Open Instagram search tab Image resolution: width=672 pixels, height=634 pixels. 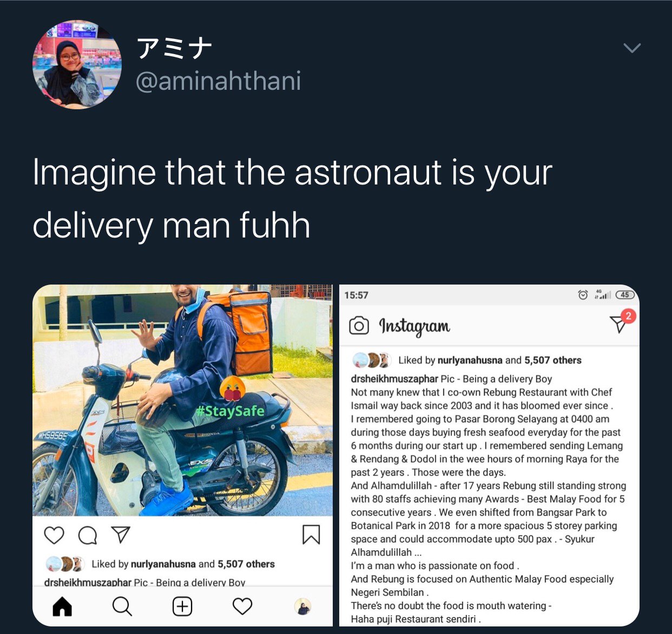coord(122,606)
